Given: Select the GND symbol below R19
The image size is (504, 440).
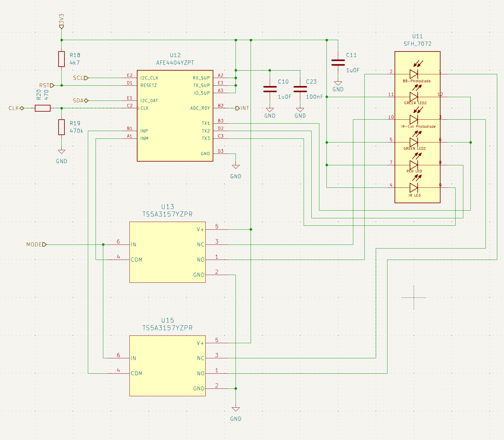Looking at the screenshot, I should pyautogui.click(x=61, y=151).
